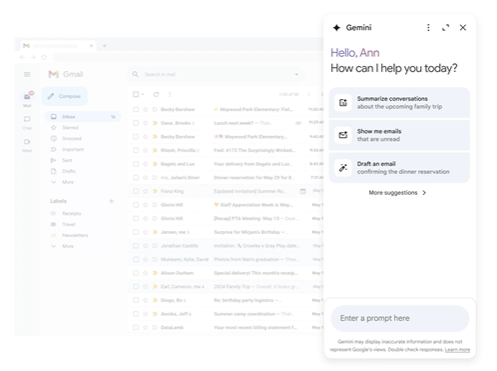Select the DataLamb email checkbox
Viewport: 497px width, 371px height.
coord(136,328)
